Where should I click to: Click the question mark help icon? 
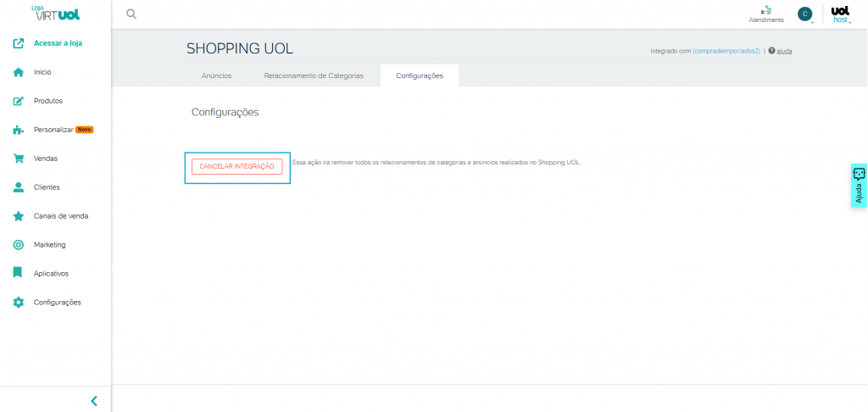(x=771, y=51)
